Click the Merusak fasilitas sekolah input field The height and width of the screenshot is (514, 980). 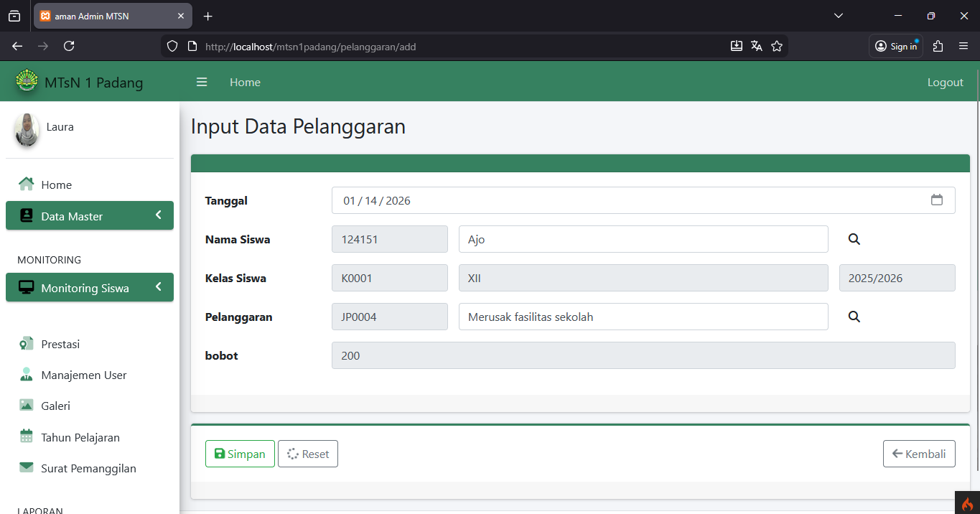click(x=643, y=317)
